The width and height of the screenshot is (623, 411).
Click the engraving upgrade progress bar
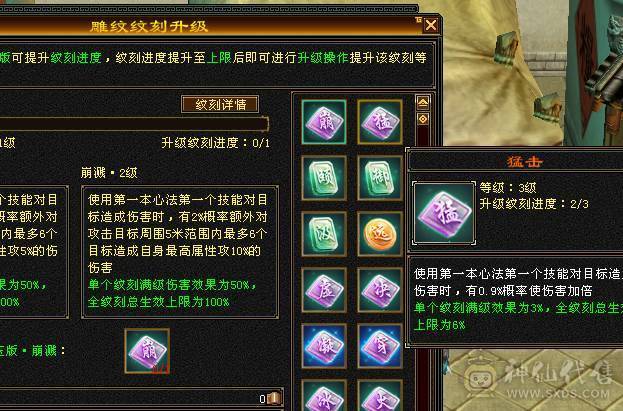(134, 124)
